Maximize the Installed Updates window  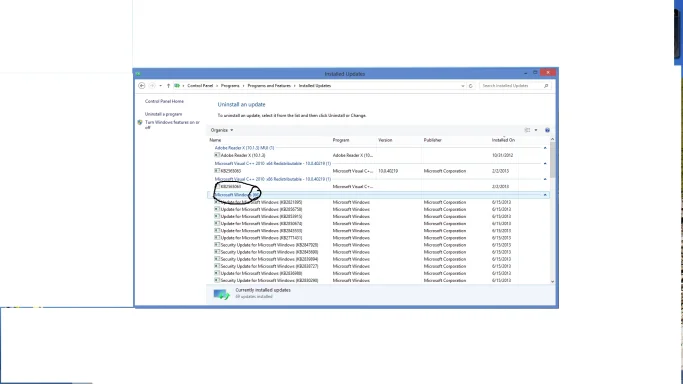point(535,73)
